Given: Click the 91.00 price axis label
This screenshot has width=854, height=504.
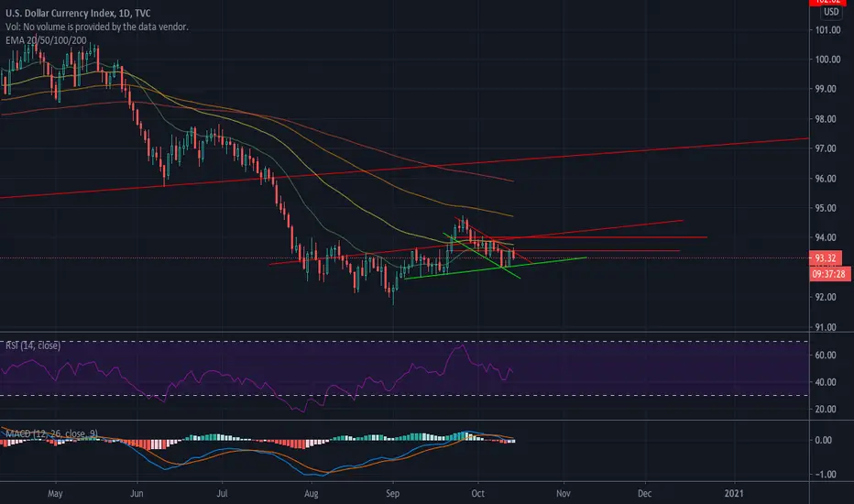Looking at the screenshot, I should click(825, 327).
